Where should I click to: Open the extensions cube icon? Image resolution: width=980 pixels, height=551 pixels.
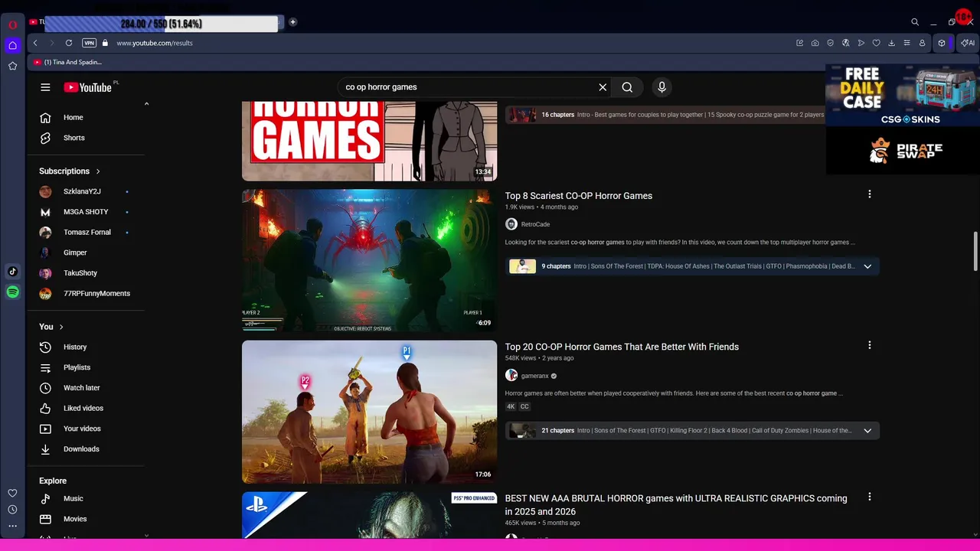[942, 43]
